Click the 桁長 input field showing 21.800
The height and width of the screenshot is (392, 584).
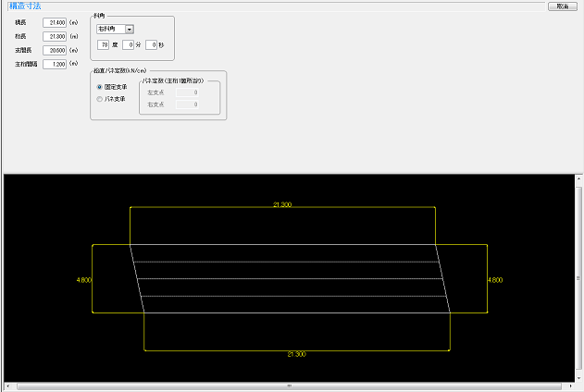pos(55,36)
